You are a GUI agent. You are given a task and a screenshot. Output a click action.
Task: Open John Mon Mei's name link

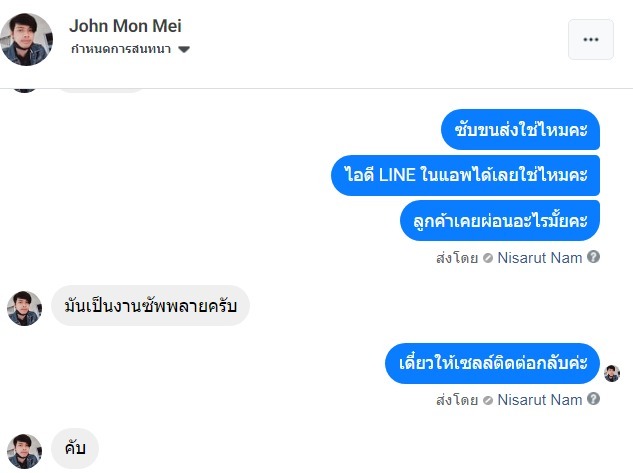click(126, 26)
